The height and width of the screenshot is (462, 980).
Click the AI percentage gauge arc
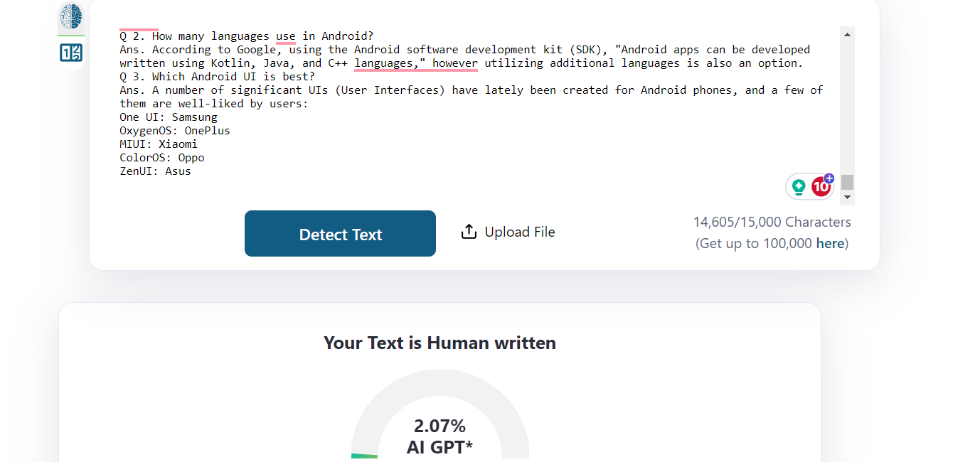tap(440, 414)
